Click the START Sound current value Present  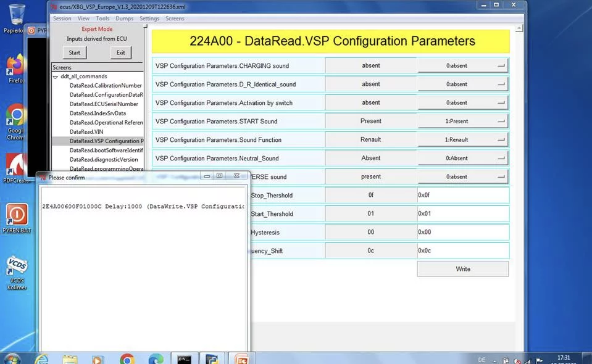(371, 121)
